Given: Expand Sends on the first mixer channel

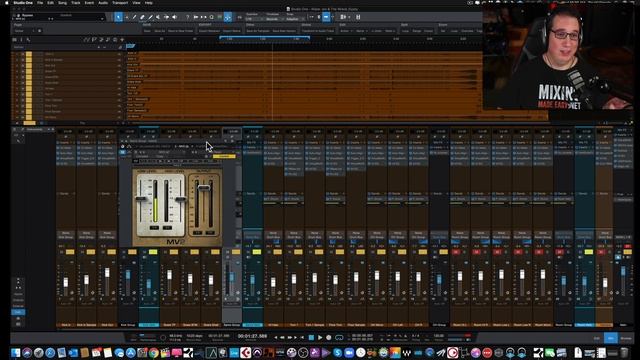Looking at the screenshot, I should [65, 193].
